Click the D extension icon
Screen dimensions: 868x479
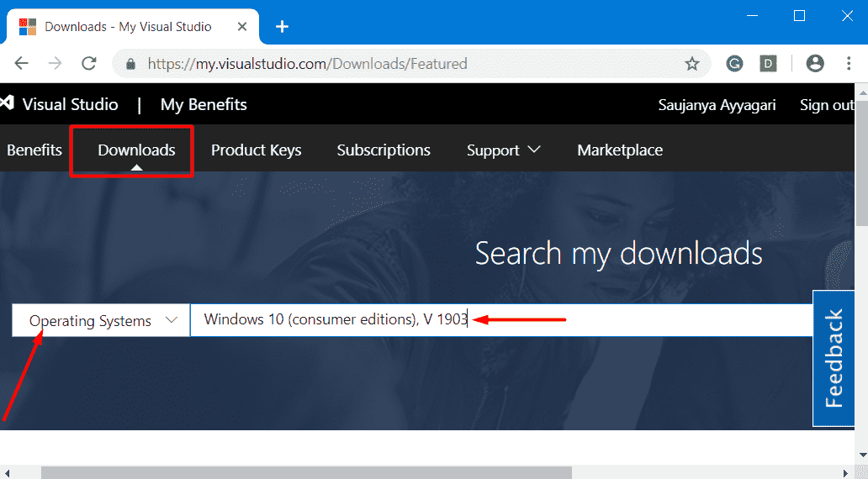click(x=768, y=64)
